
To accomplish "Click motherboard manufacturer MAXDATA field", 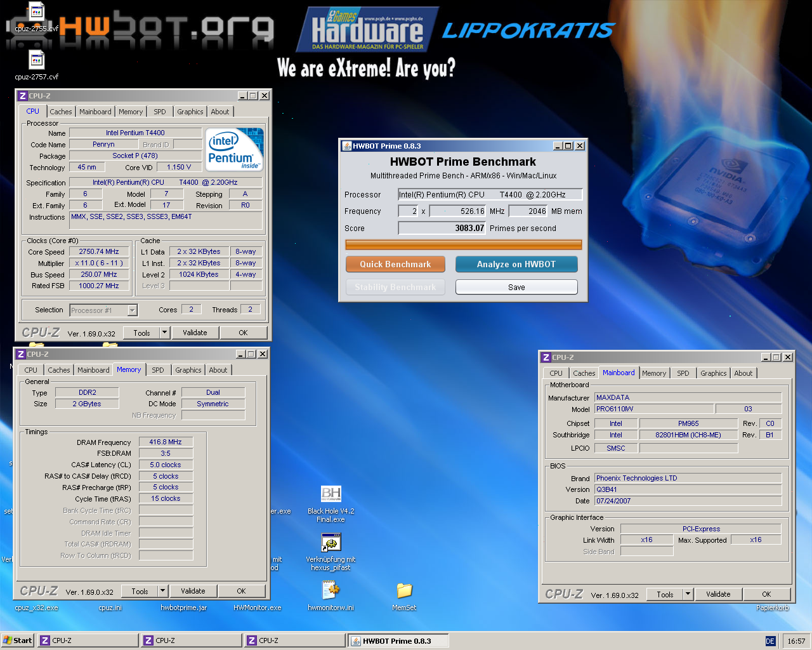I will click(688, 397).
